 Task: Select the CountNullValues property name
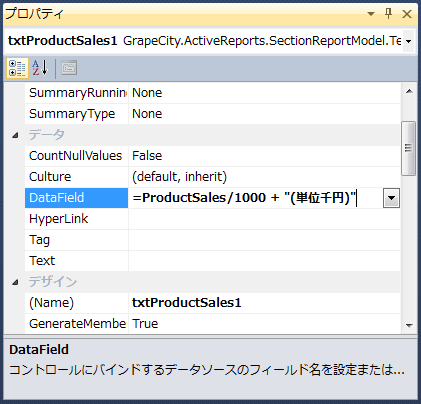click(75, 156)
